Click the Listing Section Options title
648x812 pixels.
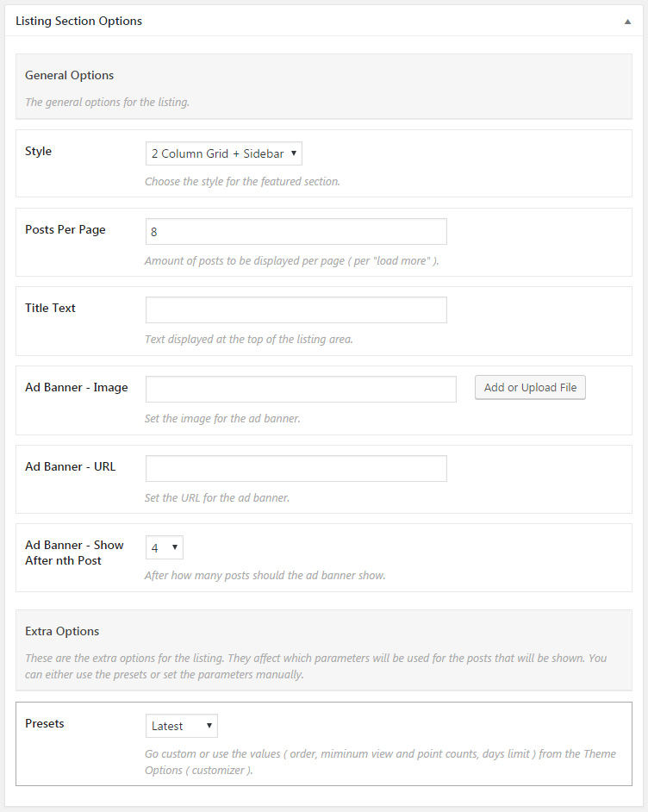tap(79, 21)
